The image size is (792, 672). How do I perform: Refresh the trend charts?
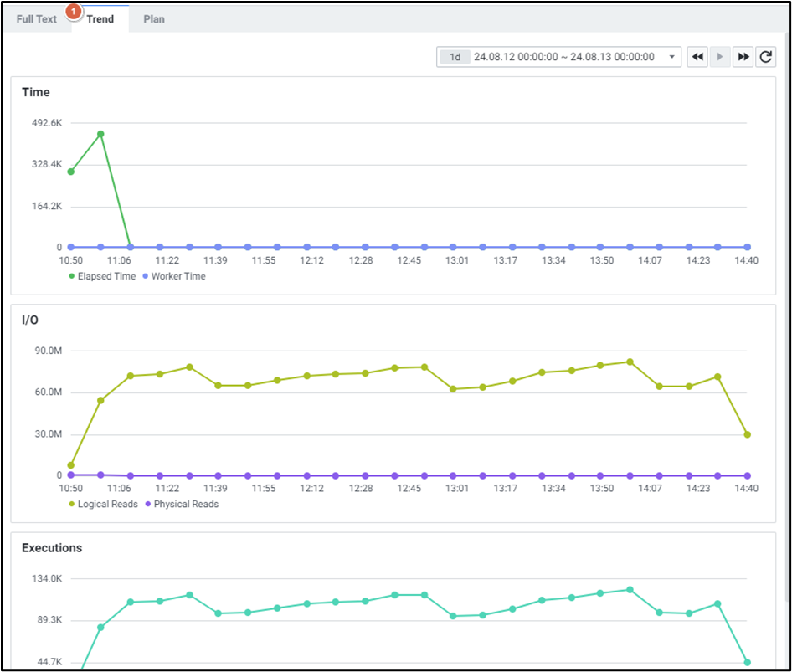click(765, 57)
